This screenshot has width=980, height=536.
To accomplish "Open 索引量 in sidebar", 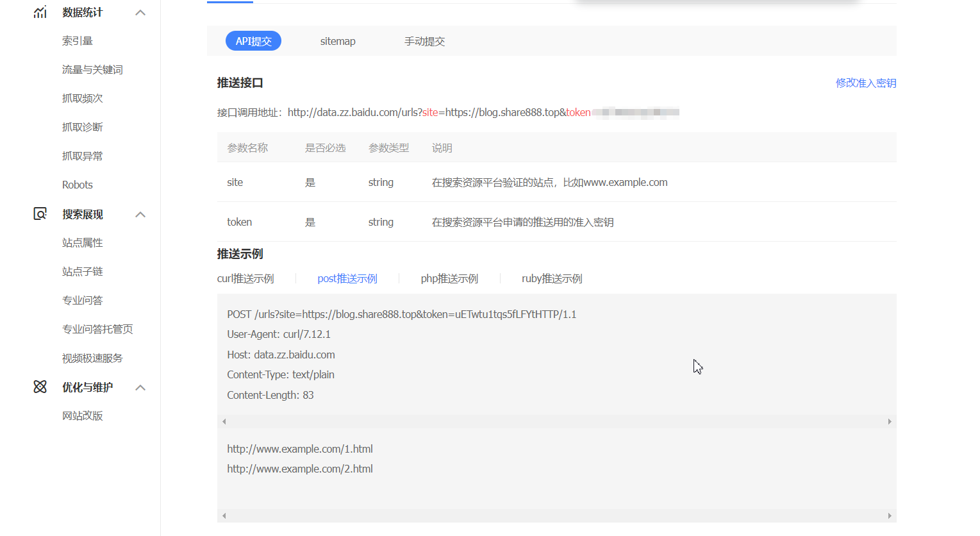I will (x=78, y=41).
